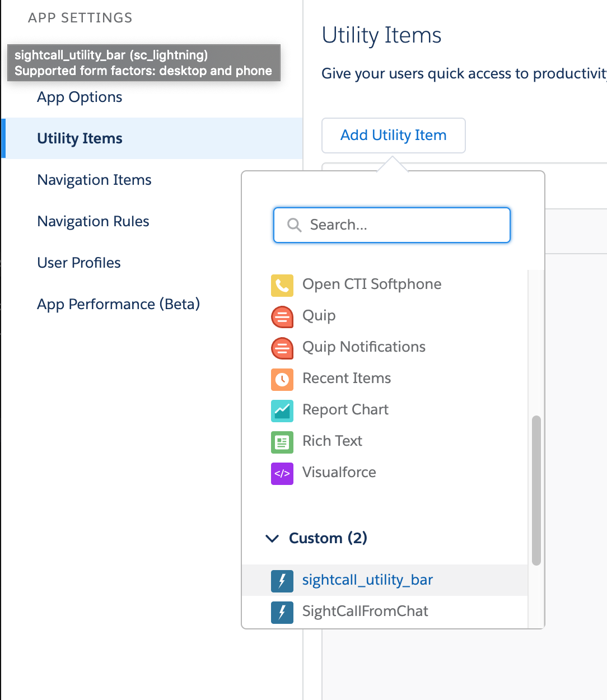The width and height of the screenshot is (607, 700).
Task: Collapse the Custom (2) section chevron
Action: [272, 539]
